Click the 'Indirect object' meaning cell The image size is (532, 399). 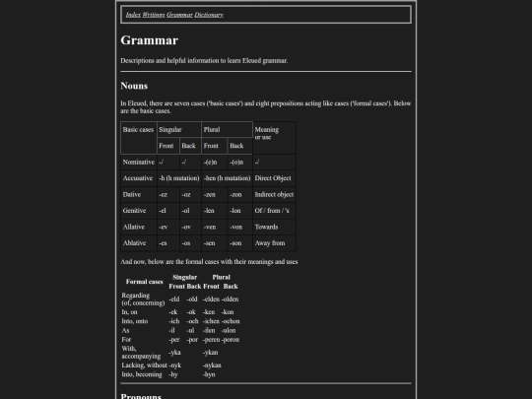pyautogui.click(x=274, y=194)
